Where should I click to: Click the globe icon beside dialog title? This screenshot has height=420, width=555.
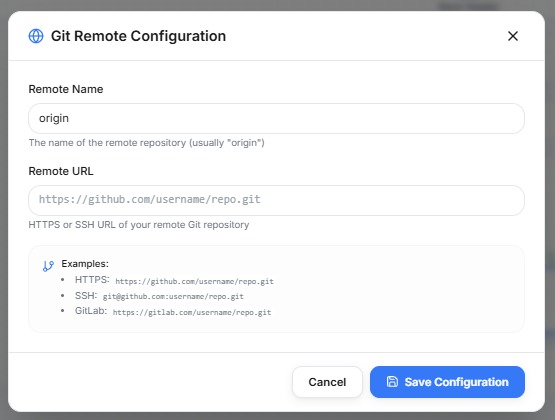point(36,36)
